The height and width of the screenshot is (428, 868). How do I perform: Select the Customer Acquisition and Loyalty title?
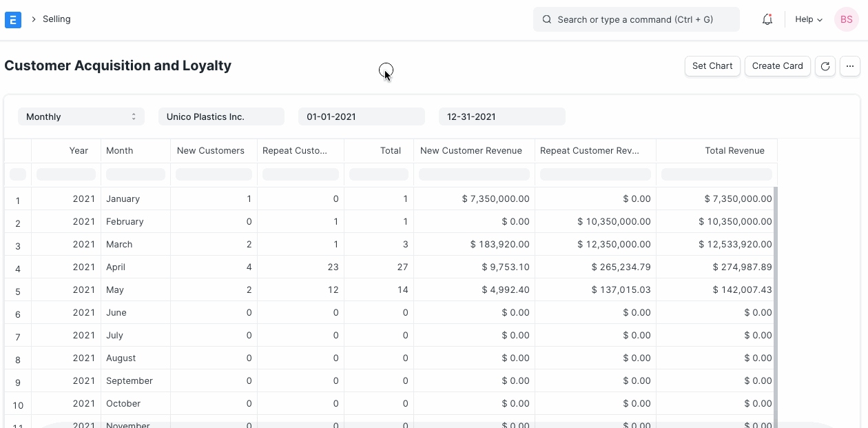pyautogui.click(x=117, y=65)
